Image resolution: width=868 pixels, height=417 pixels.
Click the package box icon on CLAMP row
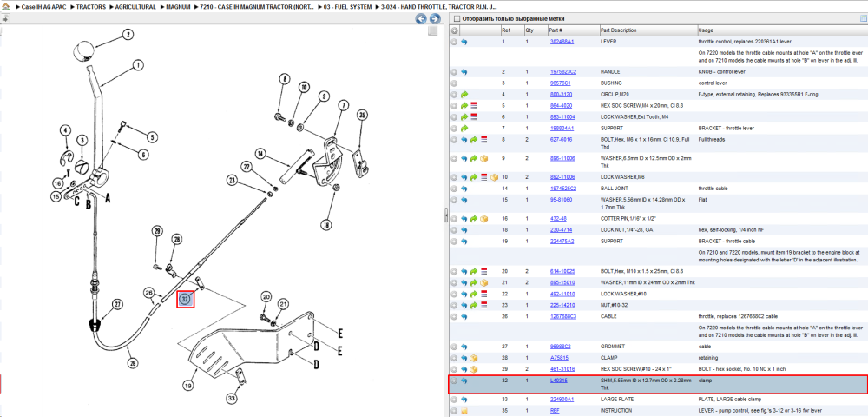[474, 358]
